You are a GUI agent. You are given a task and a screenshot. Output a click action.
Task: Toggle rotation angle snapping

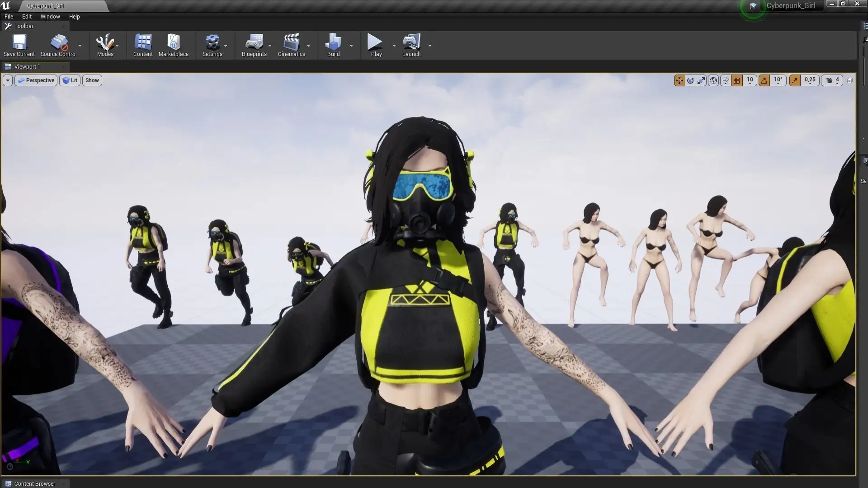coord(764,80)
